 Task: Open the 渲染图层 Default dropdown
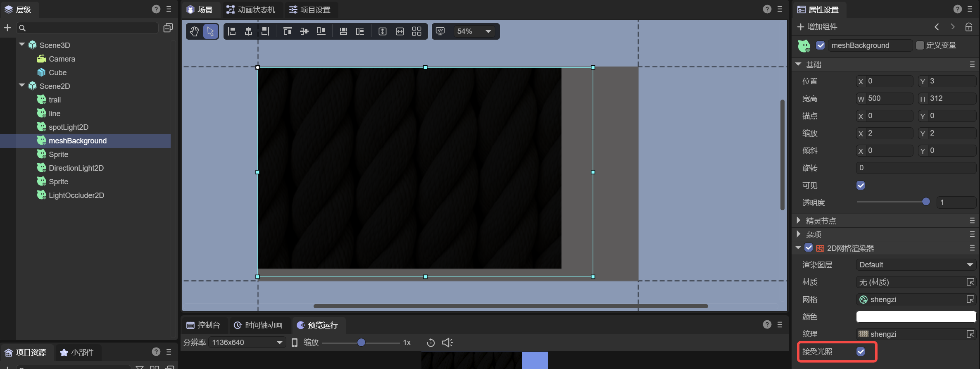click(916, 265)
